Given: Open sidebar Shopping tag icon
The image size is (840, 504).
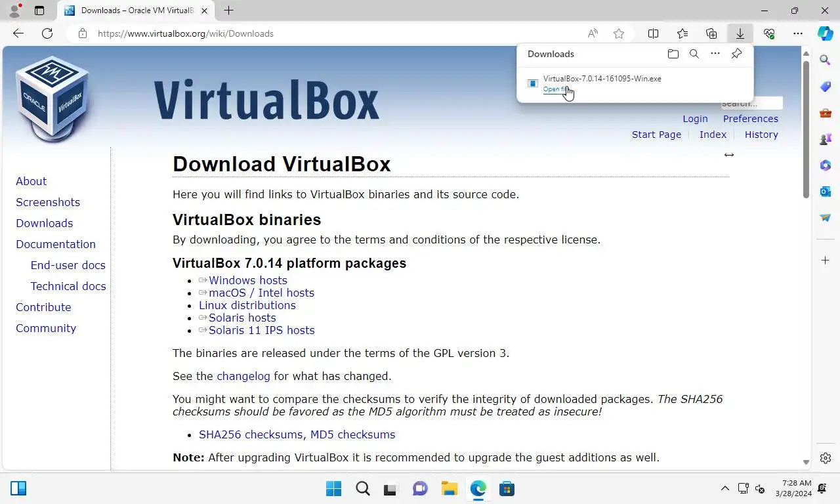Looking at the screenshot, I should [x=826, y=87].
